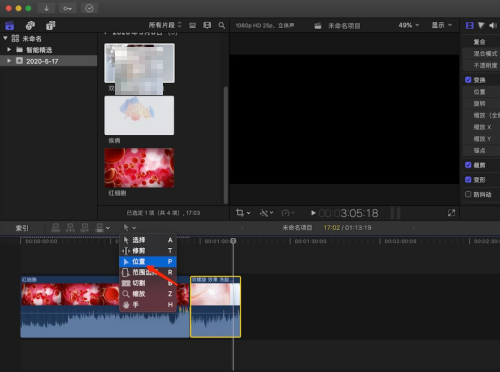The image size is (500, 372).
Task: Toggle filmstrip/list view in browser
Action: [193, 25]
